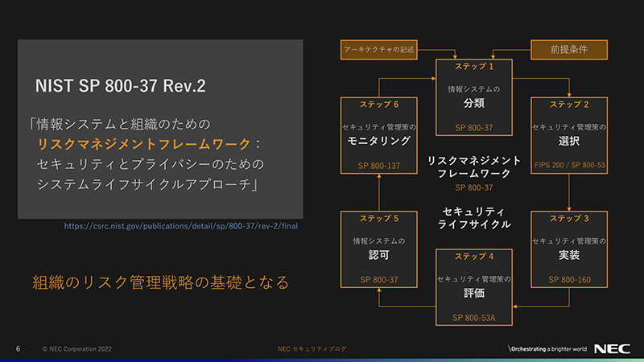
Task: Click the slide page number 6
Action: pyautogui.click(x=18, y=349)
